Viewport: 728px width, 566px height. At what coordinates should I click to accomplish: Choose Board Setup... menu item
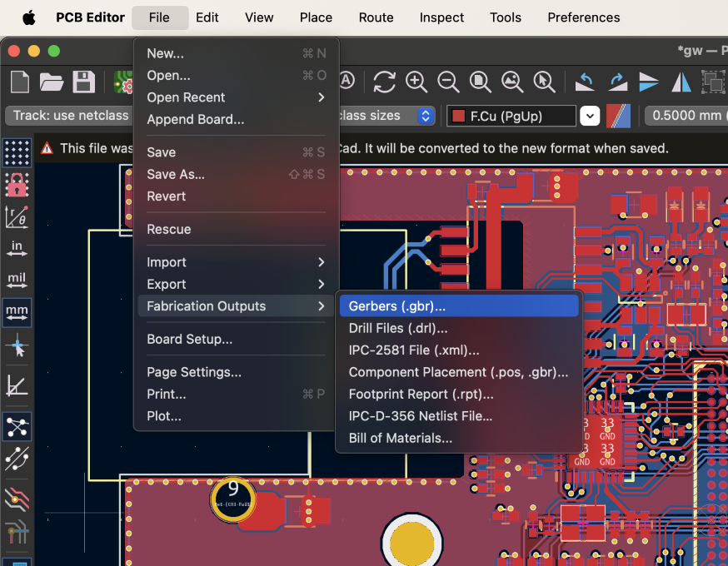tap(236, 339)
